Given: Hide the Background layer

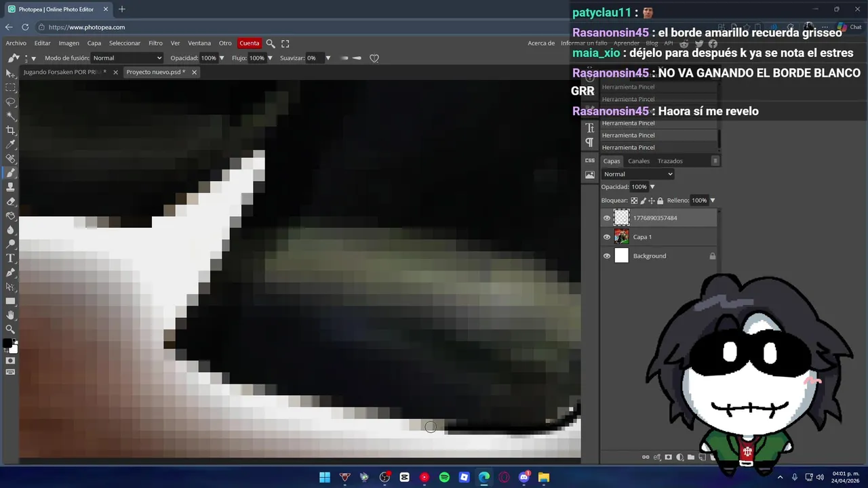Looking at the screenshot, I should [x=607, y=256].
